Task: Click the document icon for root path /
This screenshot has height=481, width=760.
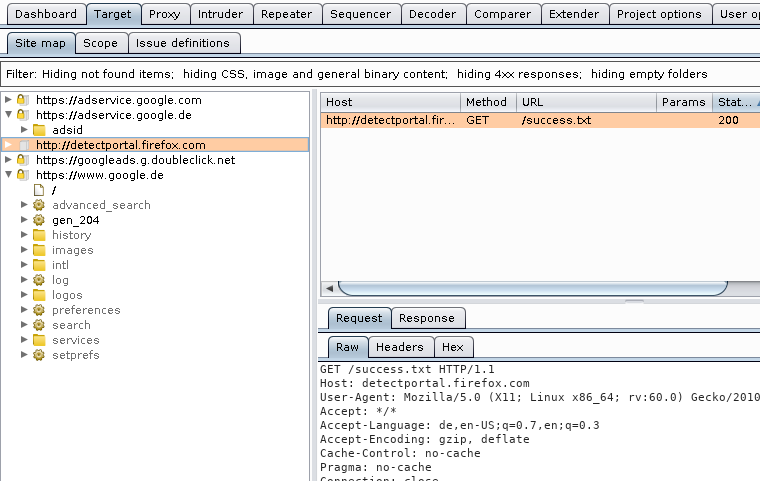Action: point(39,190)
